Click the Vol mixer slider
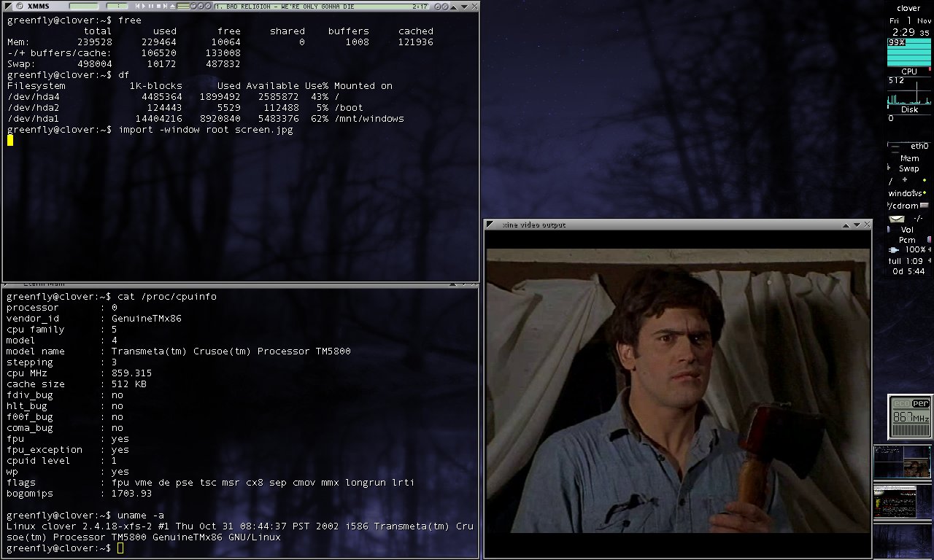The width and height of the screenshot is (934, 560). pos(909,230)
